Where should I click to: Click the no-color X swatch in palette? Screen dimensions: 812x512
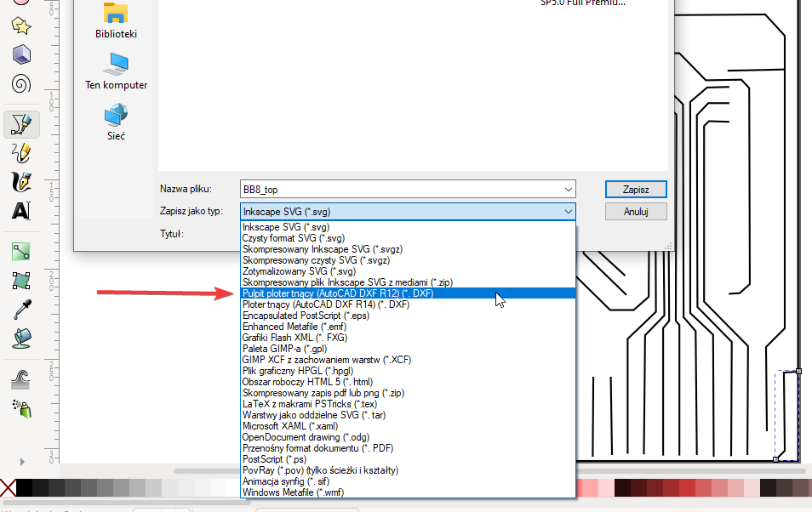(8, 487)
